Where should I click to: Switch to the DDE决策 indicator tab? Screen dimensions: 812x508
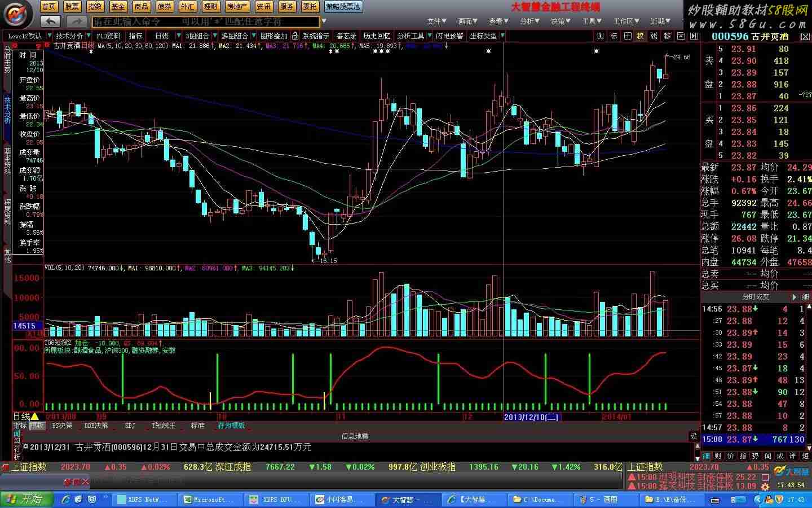coord(97,426)
